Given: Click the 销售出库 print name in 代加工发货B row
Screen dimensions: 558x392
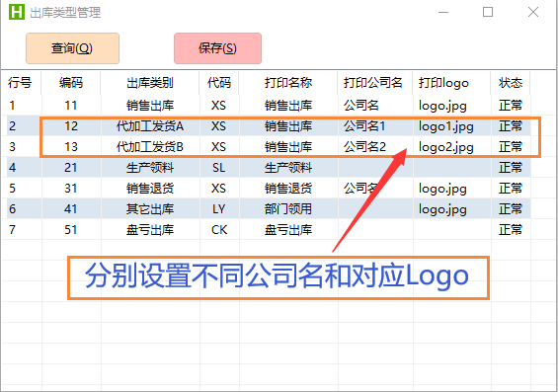Looking at the screenshot, I should pyautogui.click(x=288, y=146).
